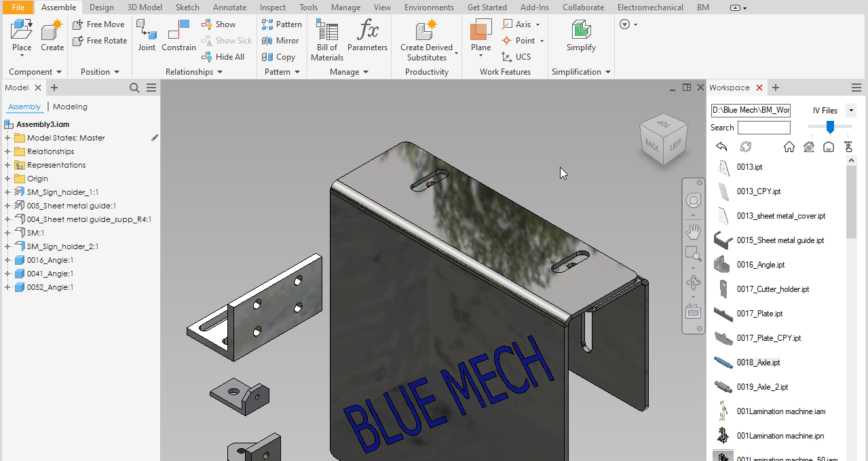The height and width of the screenshot is (461, 868).
Task: Select the Free Rotate tool
Action: point(100,41)
